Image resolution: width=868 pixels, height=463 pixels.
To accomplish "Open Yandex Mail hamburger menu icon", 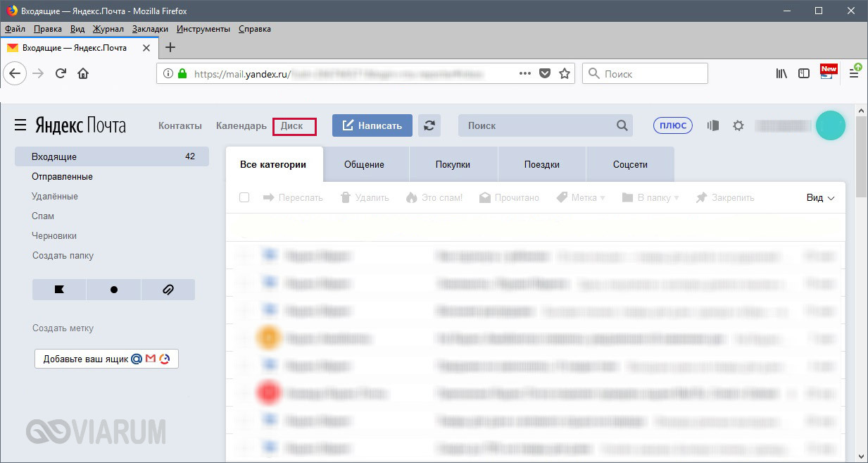I will coord(20,125).
